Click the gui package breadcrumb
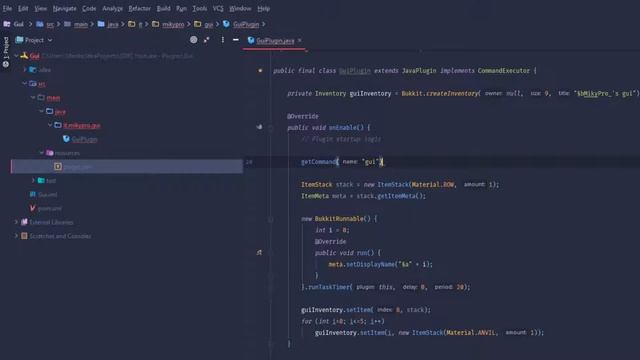This screenshot has width=640, height=360. pyautogui.click(x=209, y=24)
